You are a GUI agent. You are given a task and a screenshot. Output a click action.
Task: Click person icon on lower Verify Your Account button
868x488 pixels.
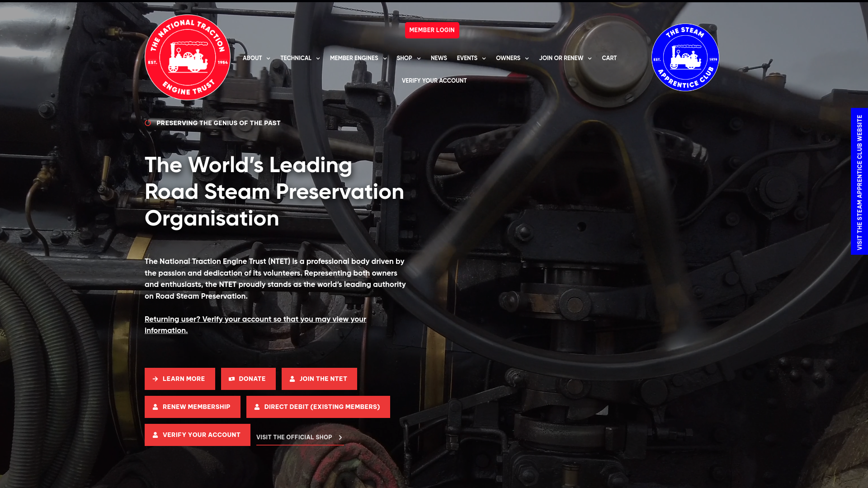(155, 435)
